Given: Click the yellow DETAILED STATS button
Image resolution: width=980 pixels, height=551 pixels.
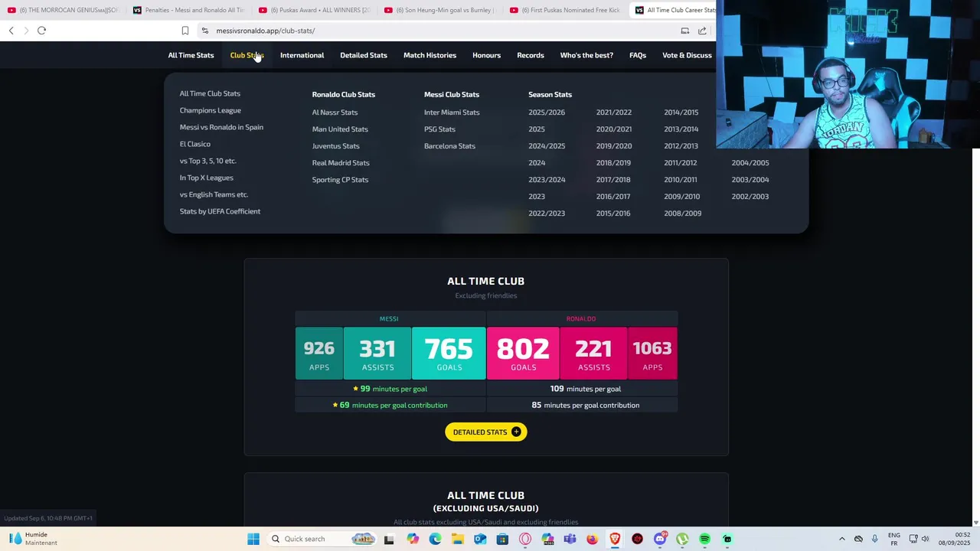Looking at the screenshot, I should pos(486,432).
